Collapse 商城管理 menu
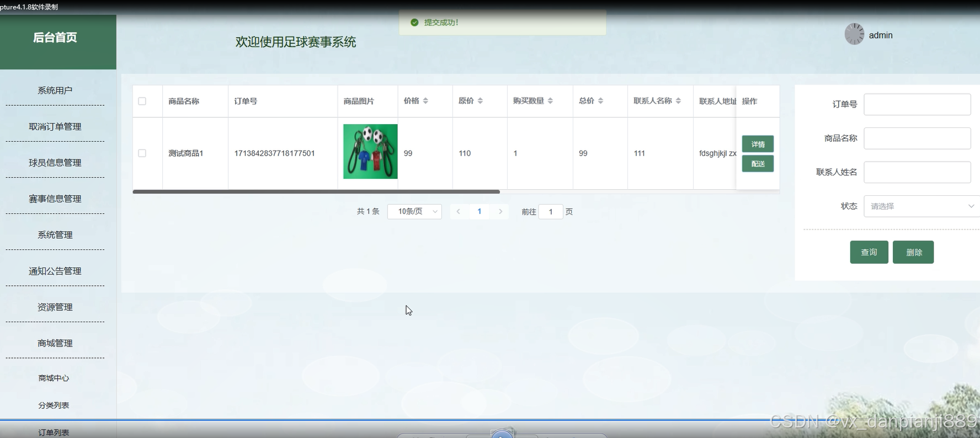 click(x=55, y=343)
